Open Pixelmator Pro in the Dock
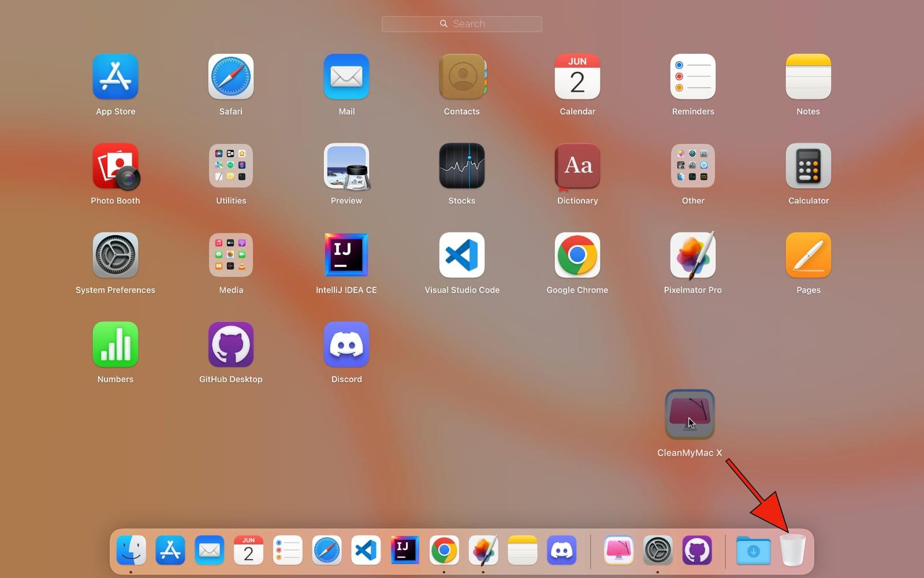The height and width of the screenshot is (578, 924). tap(483, 550)
